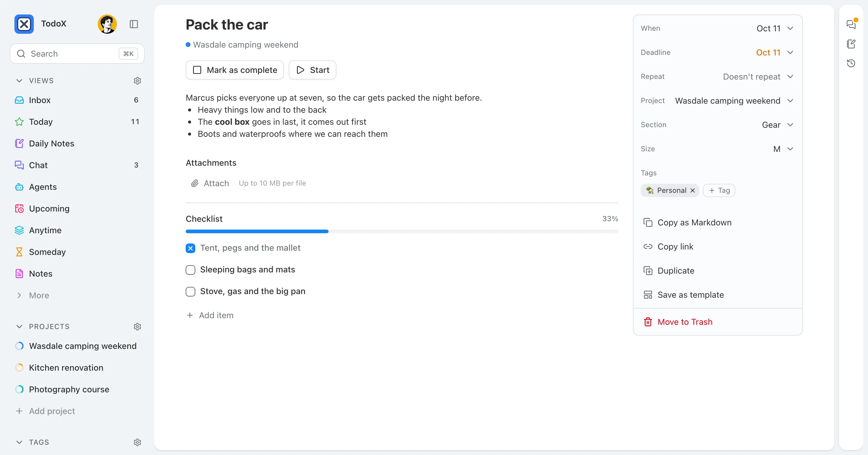Collapse the VIEWS section

(19, 80)
